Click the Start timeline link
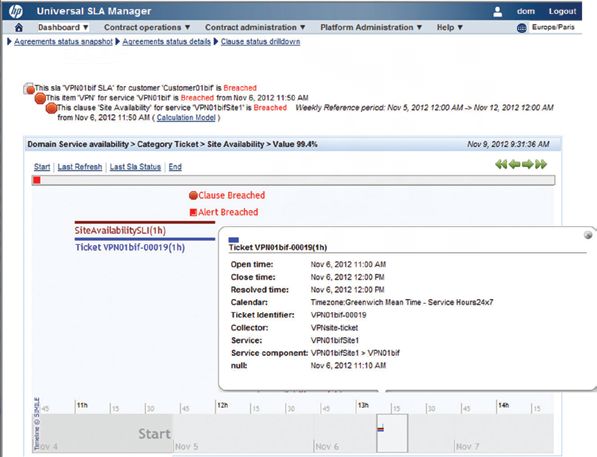Screen dimensions: 597x457 tap(42, 167)
